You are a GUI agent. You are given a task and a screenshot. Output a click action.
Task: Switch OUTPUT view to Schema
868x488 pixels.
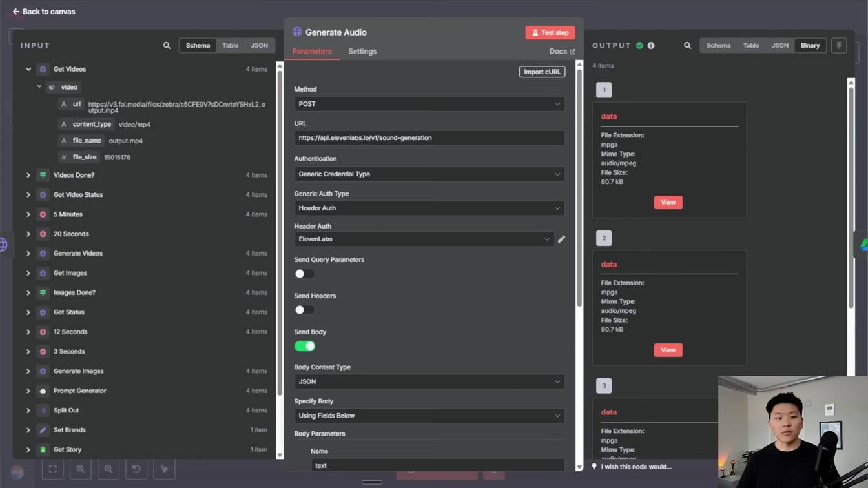pos(718,46)
